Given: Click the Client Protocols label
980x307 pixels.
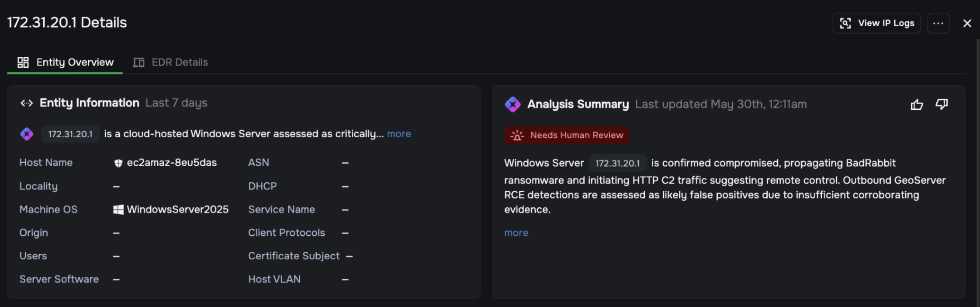Looking at the screenshot, I should [287, 233].
